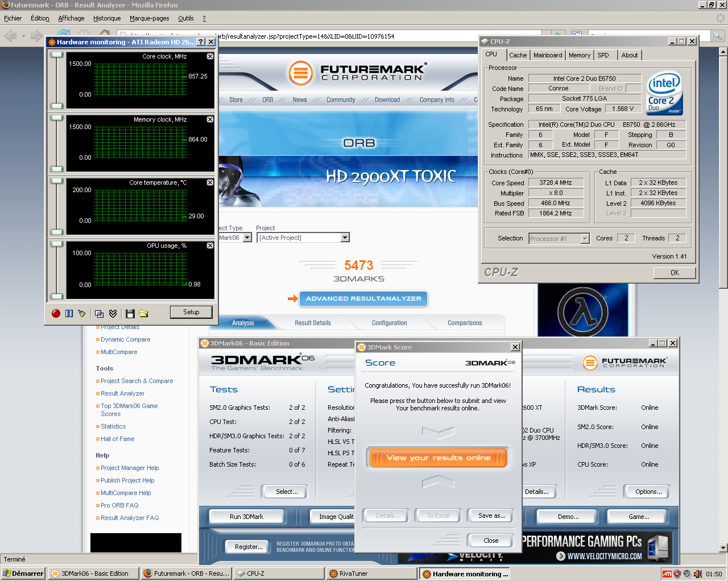
Task: Click the Firefox back arrow
Action: pos(10,36)
